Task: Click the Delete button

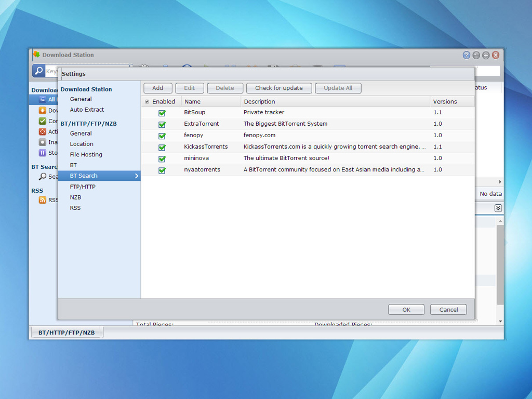Action: click(225, 88)
